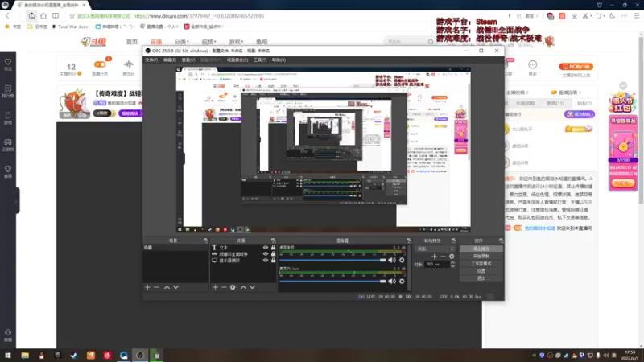Open browser download icon in toolbar
Viewport: 644px width, 362px height.
[x=574, y=16]
